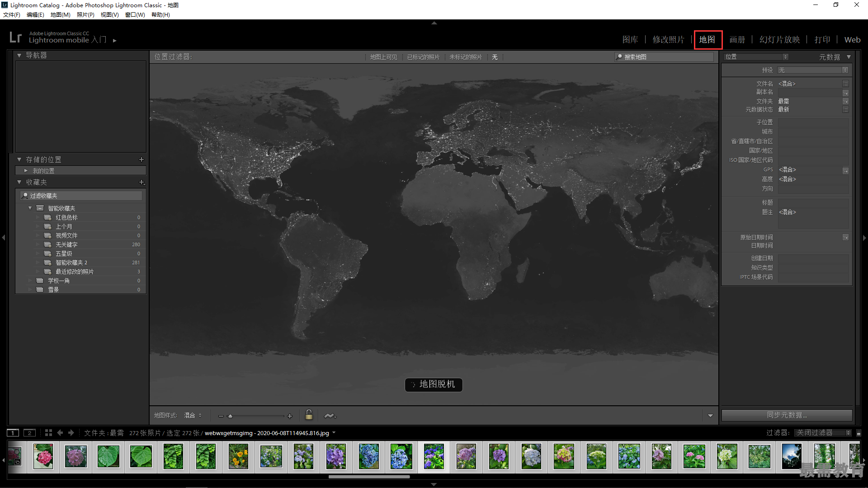Screen dimensions: 868x488
Task: Click the search map magnifier icon
Action: pos(619,56)
